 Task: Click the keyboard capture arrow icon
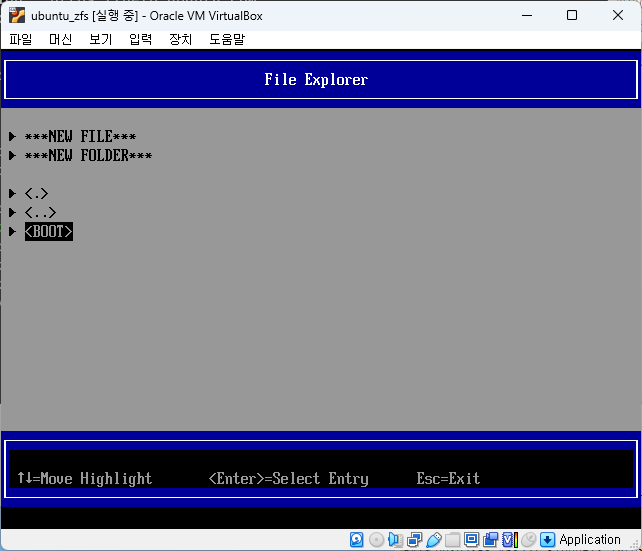click(547, 540)
